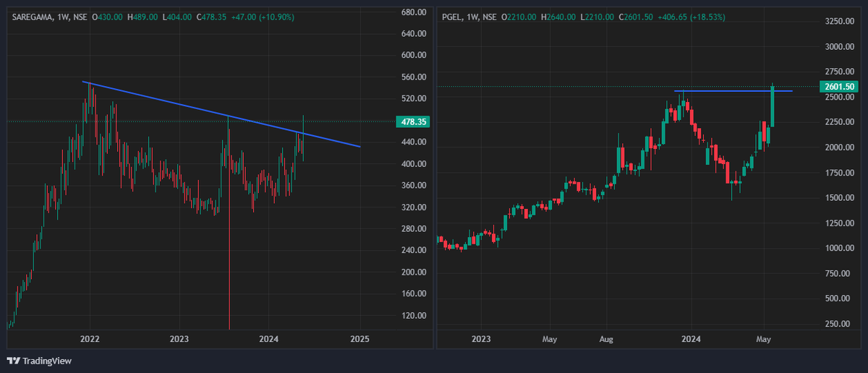Screen dimensions: 868x373
Task: Click the 240.00 price axis label
Action: click(x=415, y=251)
